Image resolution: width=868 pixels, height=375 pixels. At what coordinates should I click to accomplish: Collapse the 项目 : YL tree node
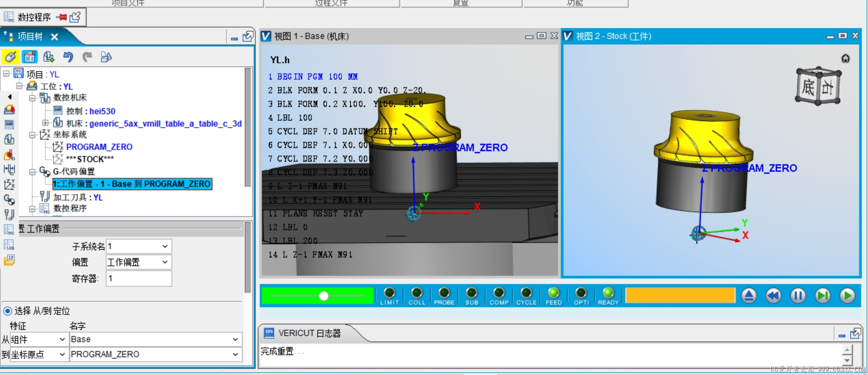[6, 73]
